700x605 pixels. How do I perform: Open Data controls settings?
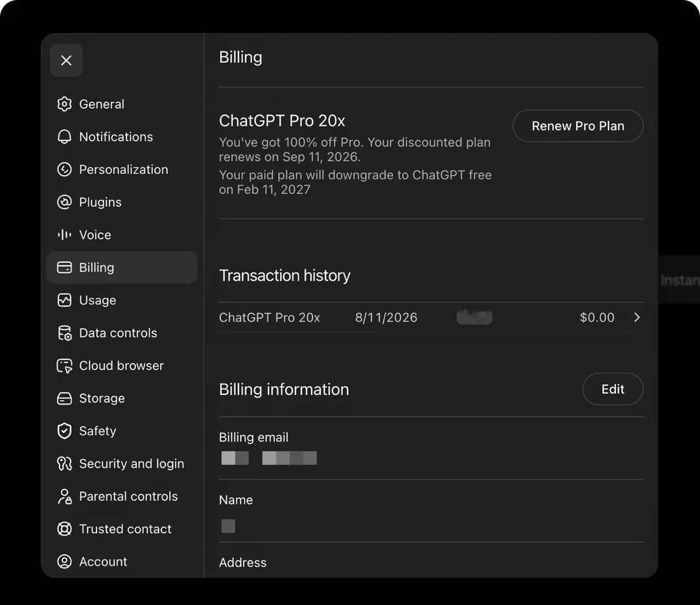pos(122,333)
